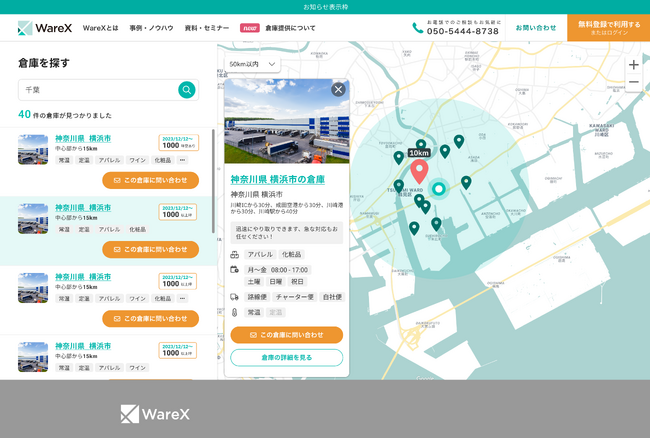
Task: Expand more tags on third warehouse result
Action: tap(183, 298)
